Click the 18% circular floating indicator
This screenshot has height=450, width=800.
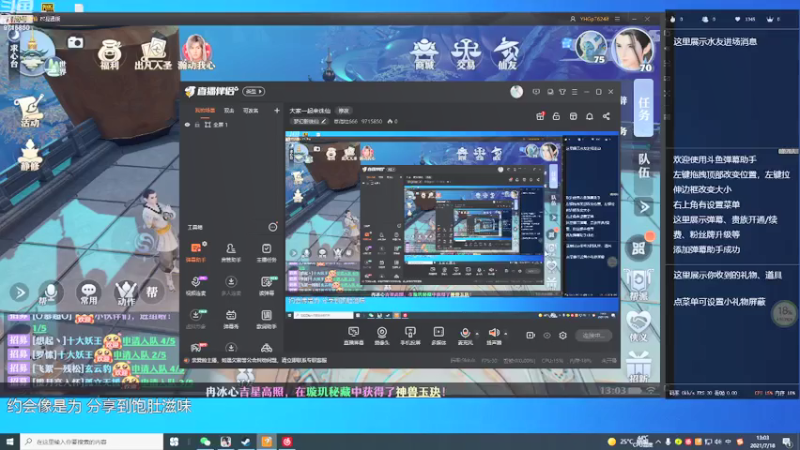(784, 314)
